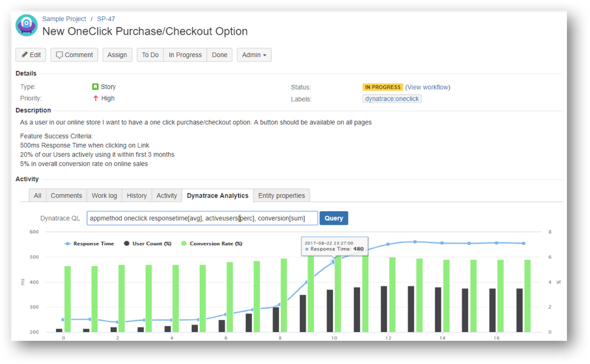Open the SP-47 issue key link

[x=106, y=19]
